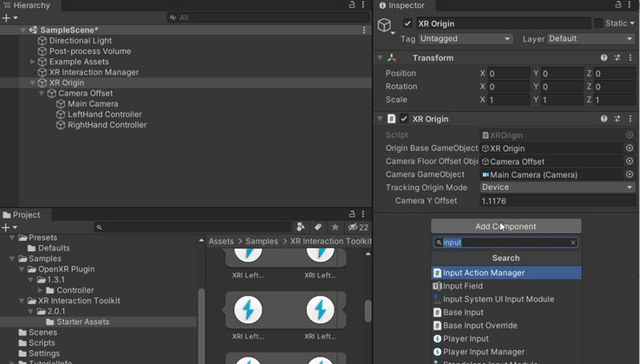Collapse the XR Origin component

380,119
